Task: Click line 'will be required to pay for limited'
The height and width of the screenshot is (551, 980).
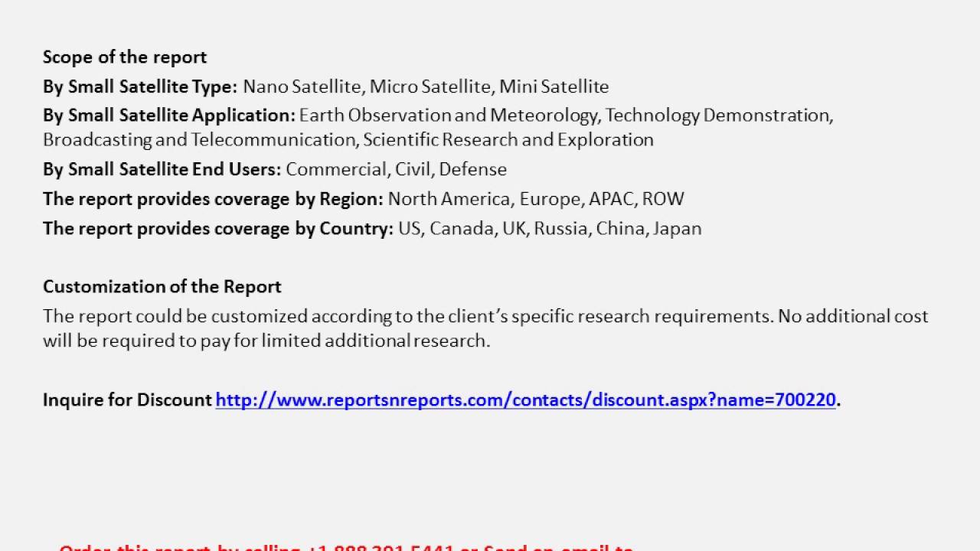Action: (x=266, y=341)
